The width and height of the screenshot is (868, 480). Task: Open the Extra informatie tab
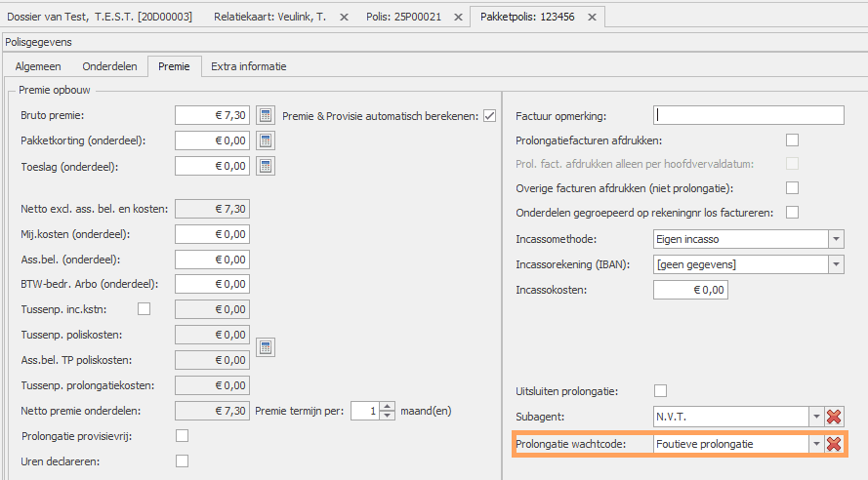(x=249, y=66)
